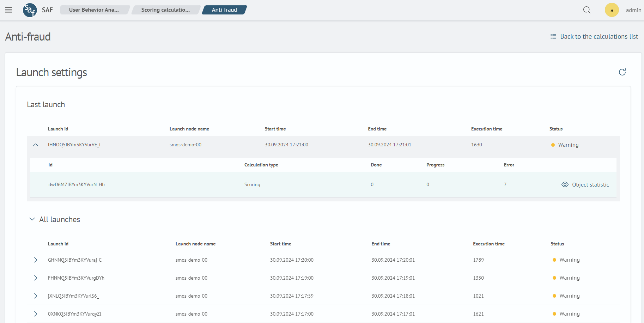Click calculation id dwD6MZIBYm3KYVurN_Hb
This screenshot has height=323, width=644.
click(77, 184)
